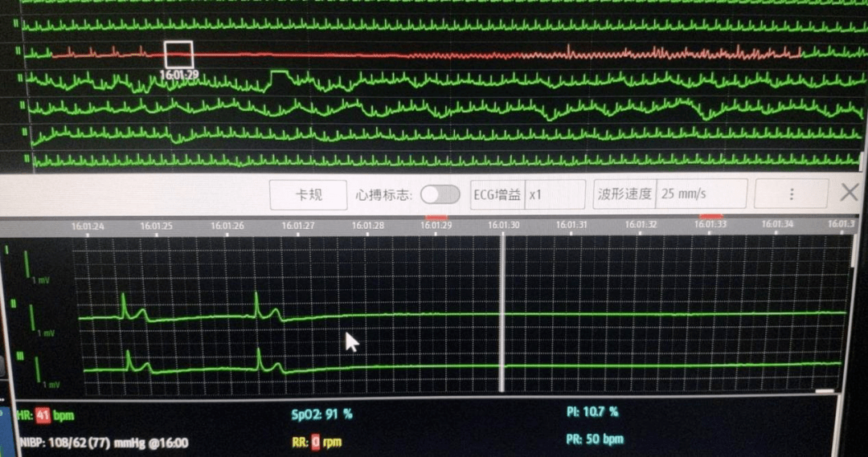
Task: Select the SpO2 91 % reading
Action: pyautogui.click(x=321, y=414)
